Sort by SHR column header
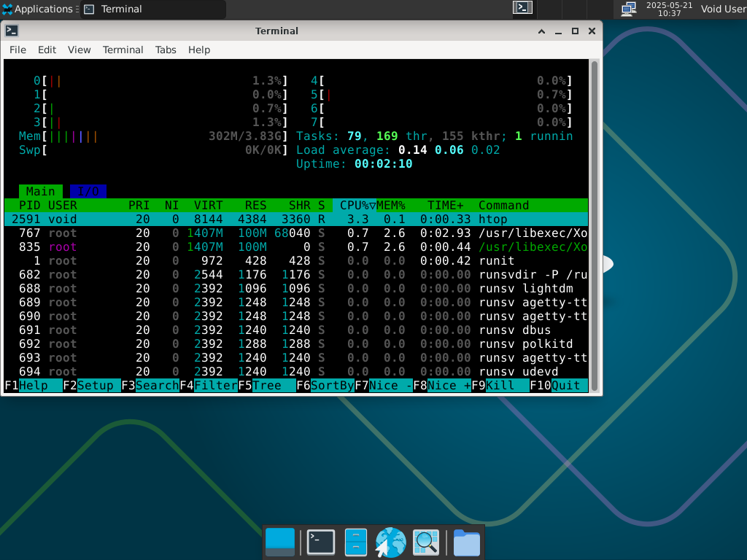 [299, 205]
